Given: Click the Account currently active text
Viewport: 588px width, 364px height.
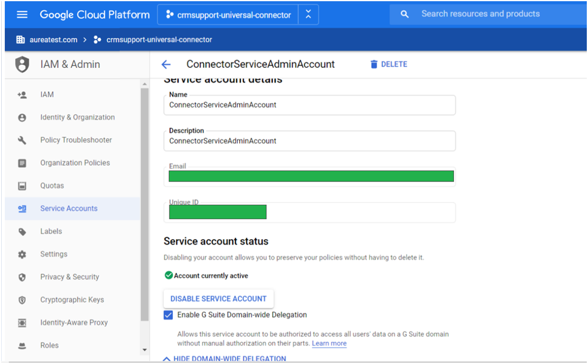Looking at the screenshot, I should (211, 276).
